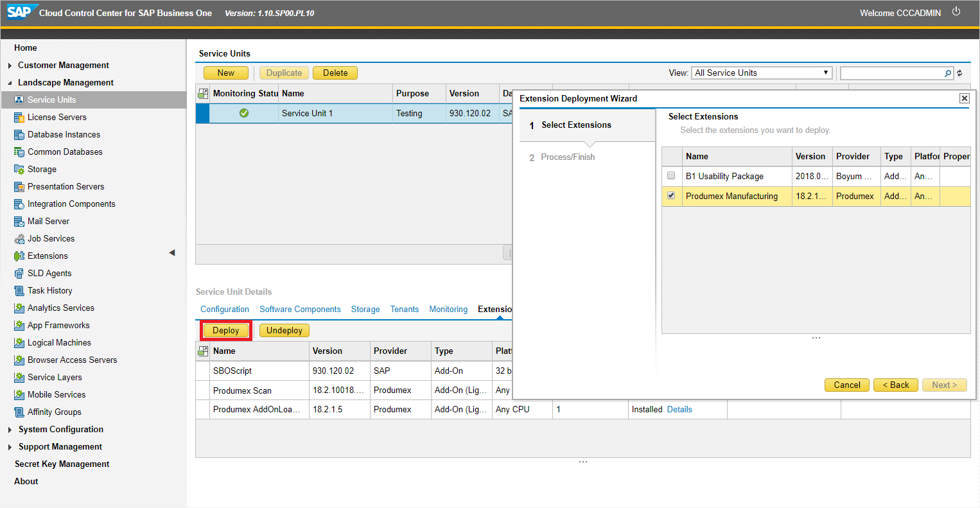
Task: Open License Servers via its sidebar icon
Action: click(x=19, y=118)
